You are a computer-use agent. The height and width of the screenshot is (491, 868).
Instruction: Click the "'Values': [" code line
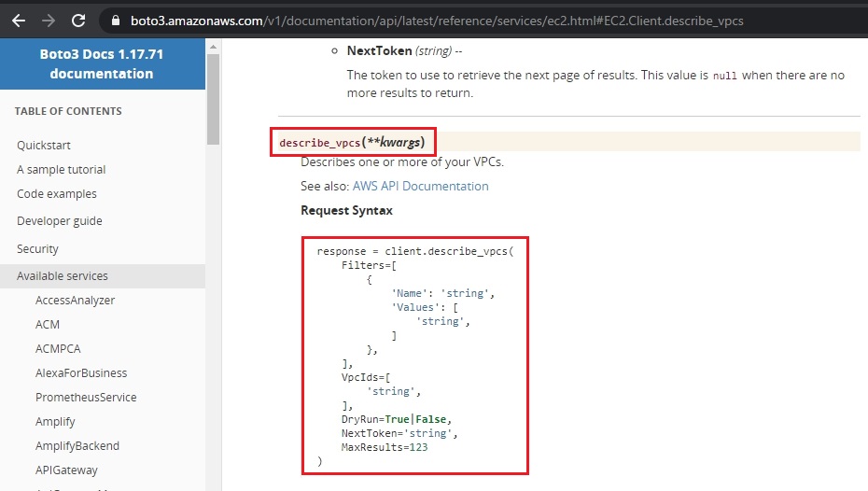click(x=425, y=307)
